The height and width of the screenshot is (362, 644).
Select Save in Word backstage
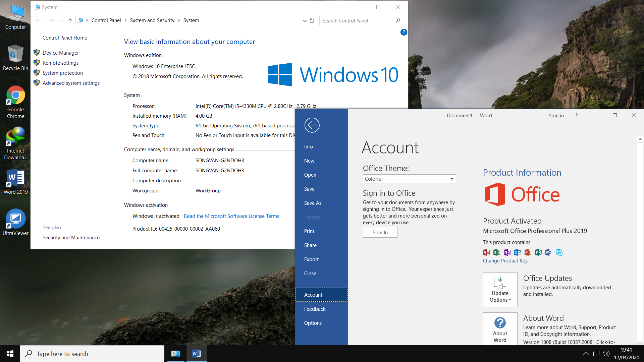tap(321, 189)
